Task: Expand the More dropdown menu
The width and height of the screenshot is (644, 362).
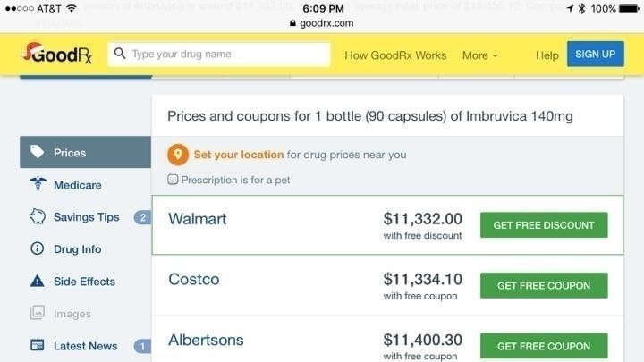Action: tap(479, 55)
